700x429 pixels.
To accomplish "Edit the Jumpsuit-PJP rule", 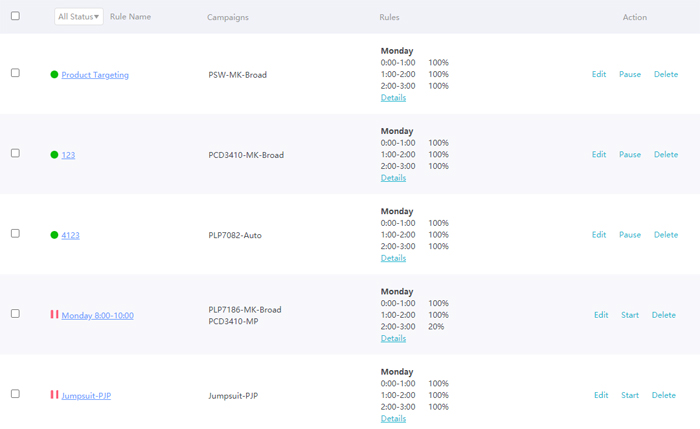I will pos(601,396).
